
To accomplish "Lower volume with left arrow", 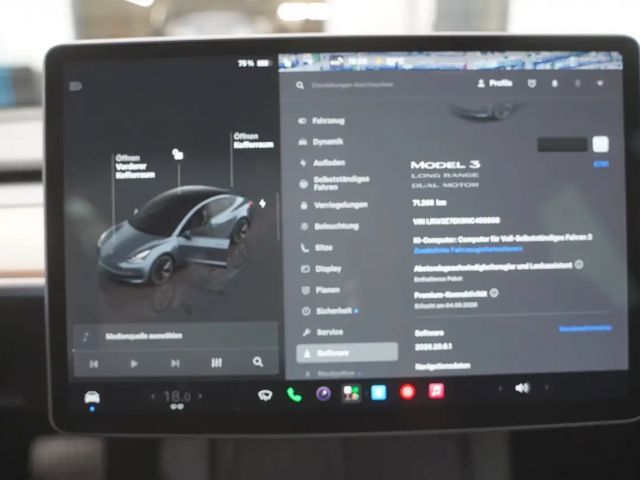I will click(500, 389).
